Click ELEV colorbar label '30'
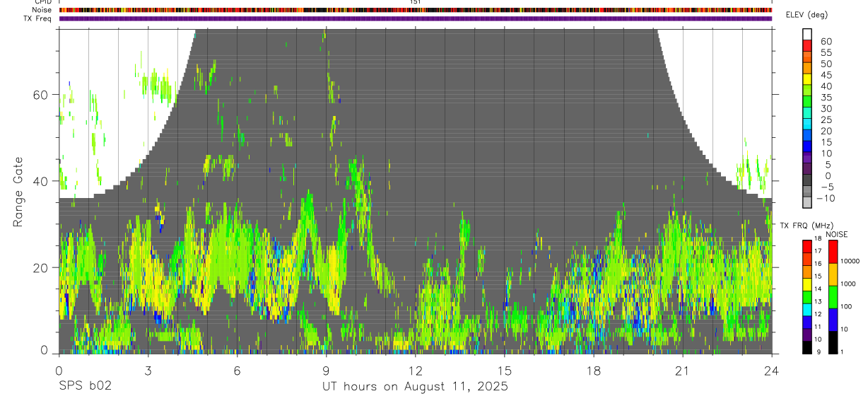 [x=826, y=109]
